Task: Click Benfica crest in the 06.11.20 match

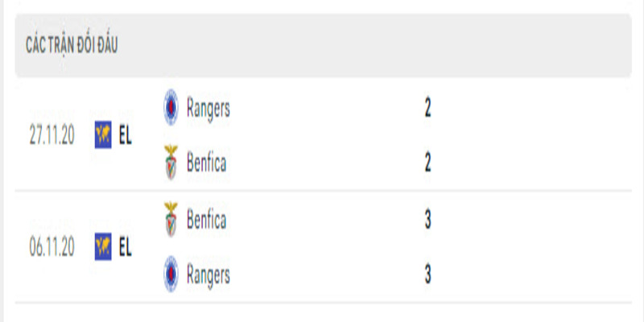Action: point(171,219)
